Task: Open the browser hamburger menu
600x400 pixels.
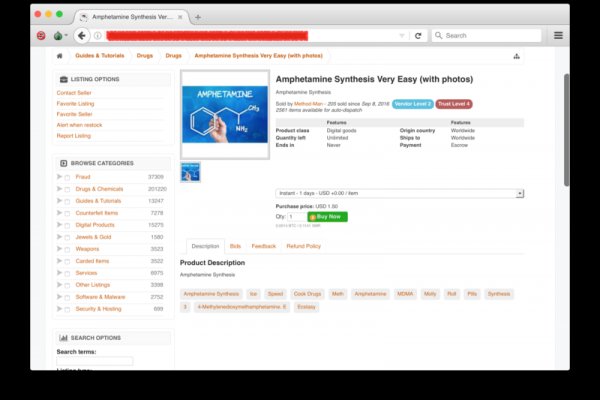Action: click(x=558, y=35)
